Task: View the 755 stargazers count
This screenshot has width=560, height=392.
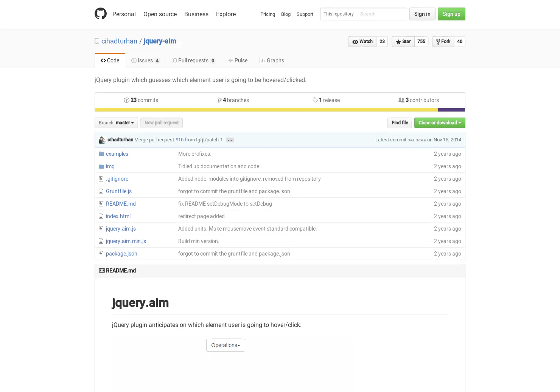Action: tap(422, 42)
